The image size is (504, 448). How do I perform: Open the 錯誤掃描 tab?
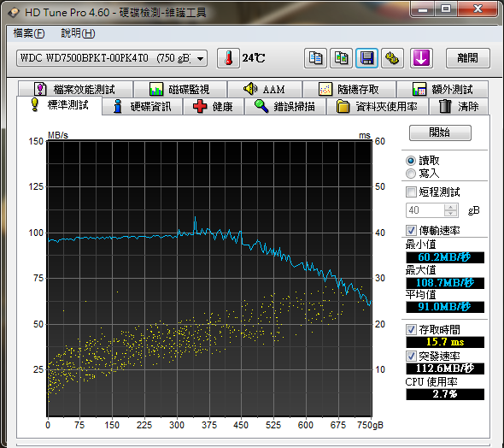(x=285, y=107)
